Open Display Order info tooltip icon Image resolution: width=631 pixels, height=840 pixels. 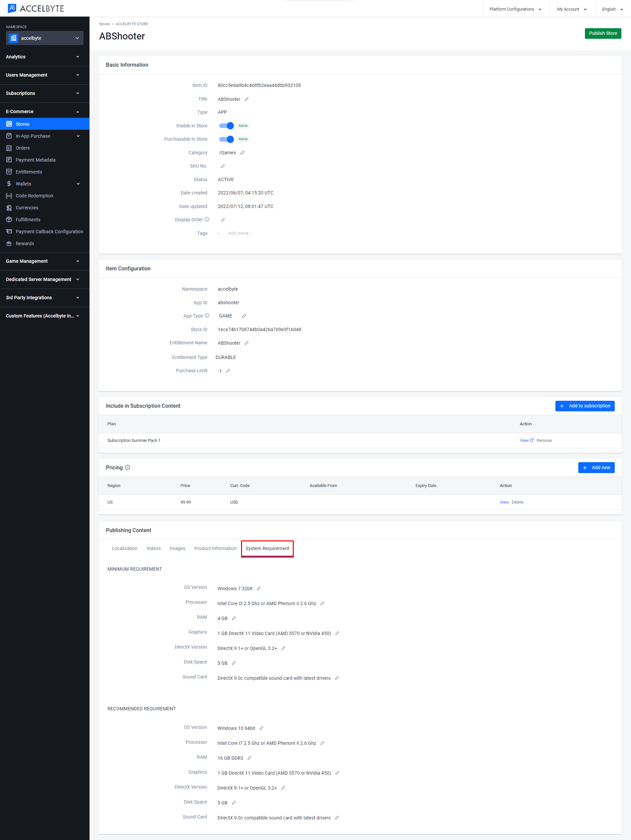tap(207, 220)
